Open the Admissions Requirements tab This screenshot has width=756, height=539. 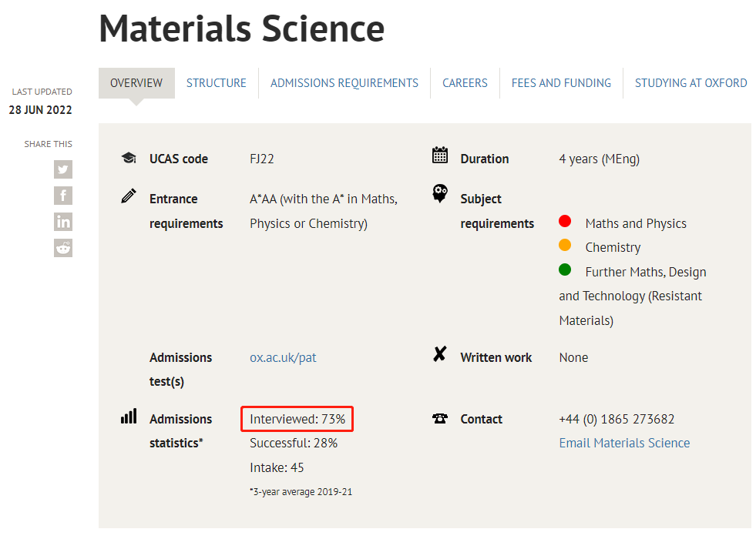[344, 83]
